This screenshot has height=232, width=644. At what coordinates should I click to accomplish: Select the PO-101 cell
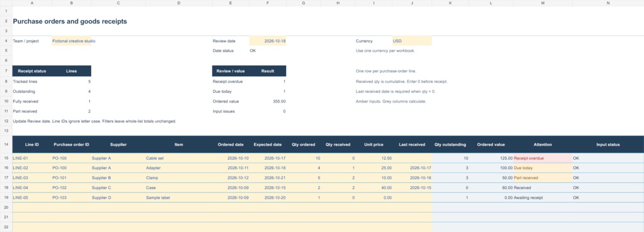point(72,178)
